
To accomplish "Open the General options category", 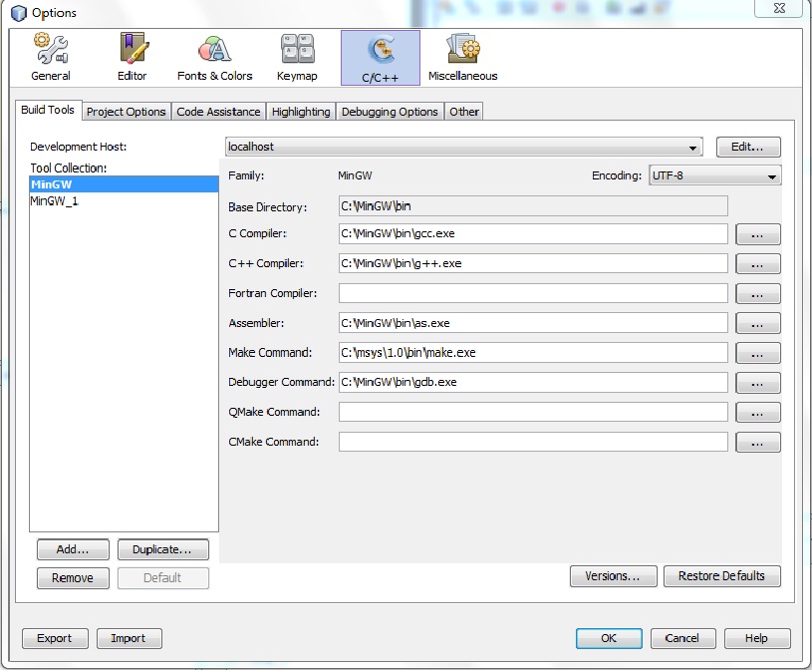I will 51,58.
